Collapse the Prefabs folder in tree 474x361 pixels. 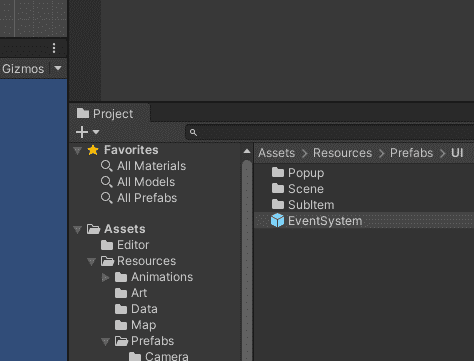coord(105,342)
